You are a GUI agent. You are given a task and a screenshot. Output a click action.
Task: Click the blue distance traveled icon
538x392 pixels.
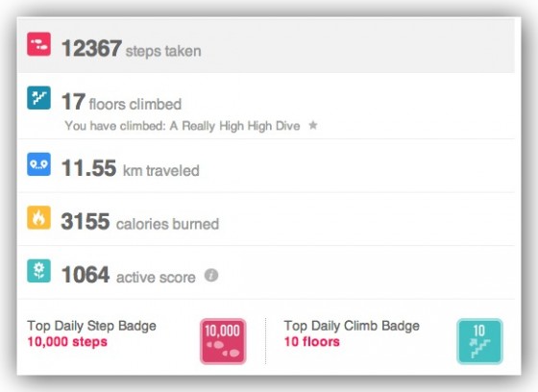click(38, 164)
